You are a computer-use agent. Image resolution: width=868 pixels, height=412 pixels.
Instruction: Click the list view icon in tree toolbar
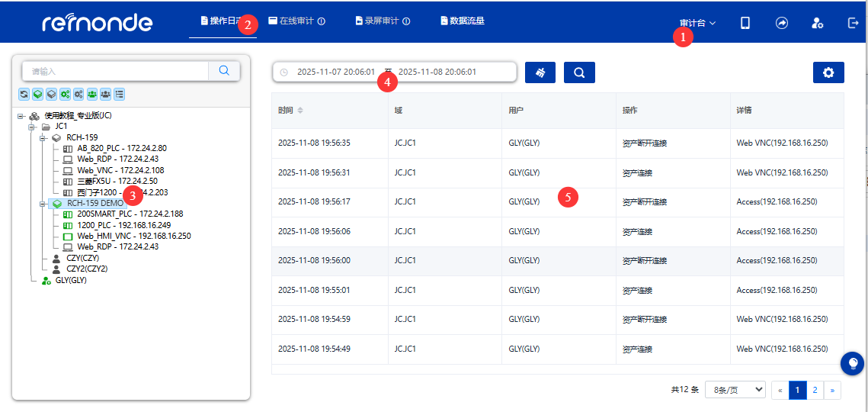(x=120, y=94)
